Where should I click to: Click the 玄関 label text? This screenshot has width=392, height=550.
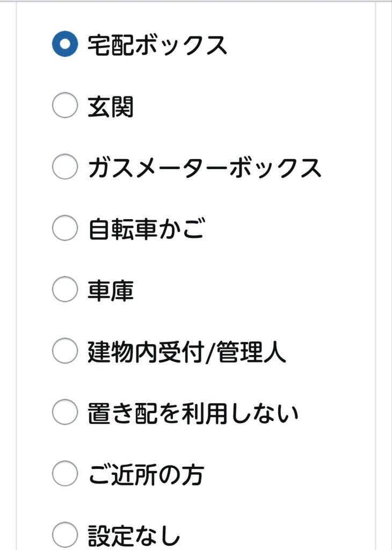click(x=111, y=107)
